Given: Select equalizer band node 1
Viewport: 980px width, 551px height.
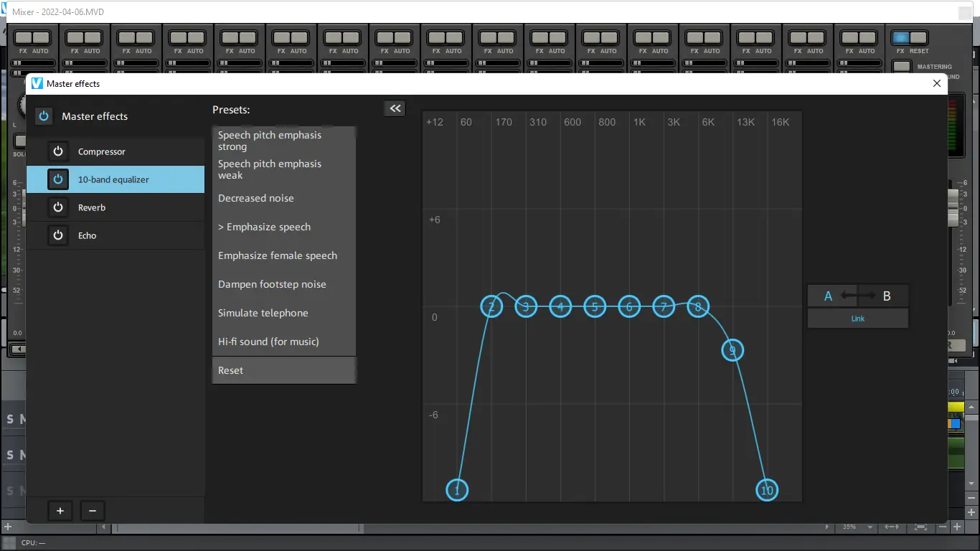Looking at the screenshot, I should coord(457,490).
